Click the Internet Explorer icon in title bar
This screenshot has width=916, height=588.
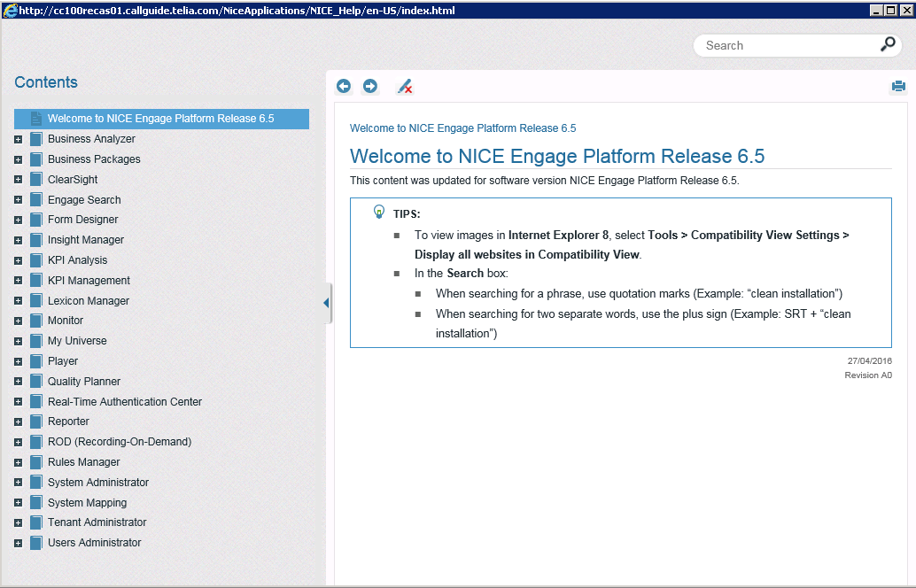pyautogui.click(x=9, y=10)
